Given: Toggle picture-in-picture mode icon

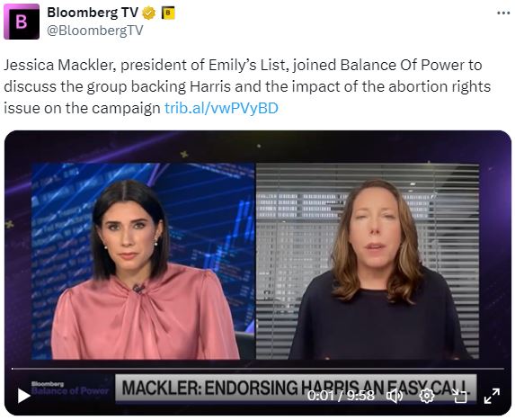Looking at the screenshot, I should point(459,396).
